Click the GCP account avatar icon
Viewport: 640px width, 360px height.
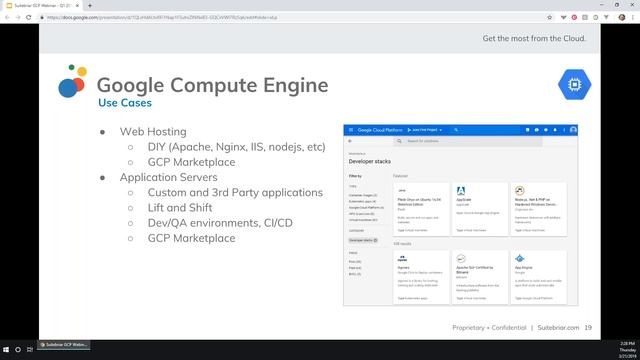[x=573, y=130]
